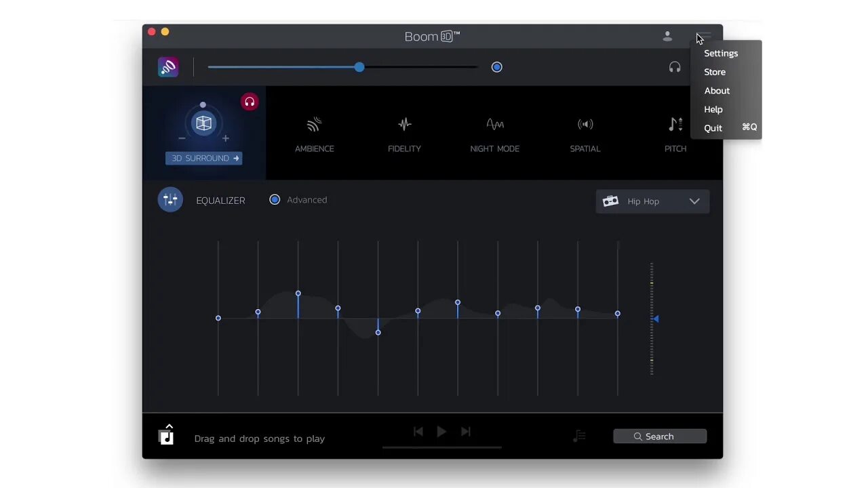Viewport: 868px width, 488px height.
Task: Click the play button
Action: [x=441, y=432]
